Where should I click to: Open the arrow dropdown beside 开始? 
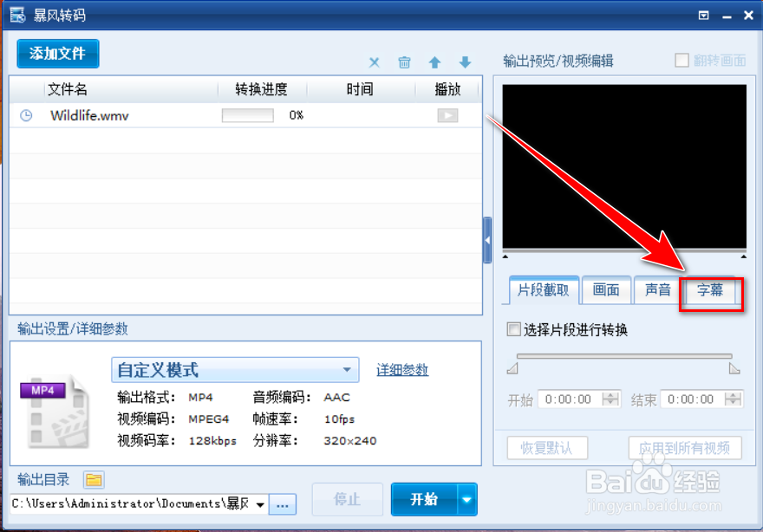[x=466, y=499]
